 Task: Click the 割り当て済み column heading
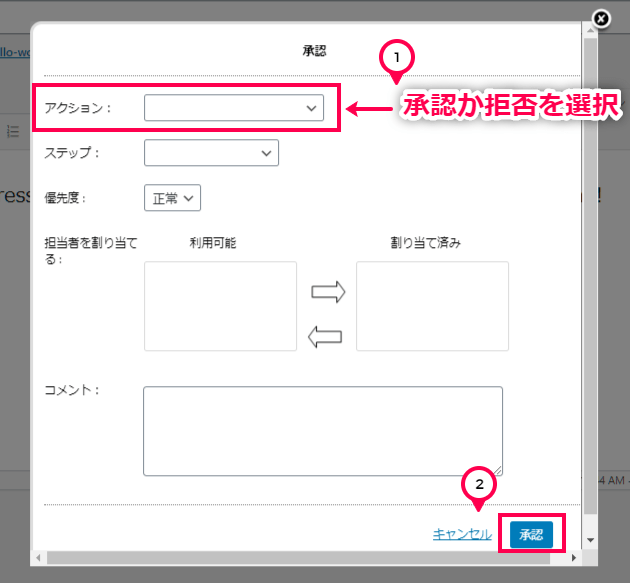425,243
